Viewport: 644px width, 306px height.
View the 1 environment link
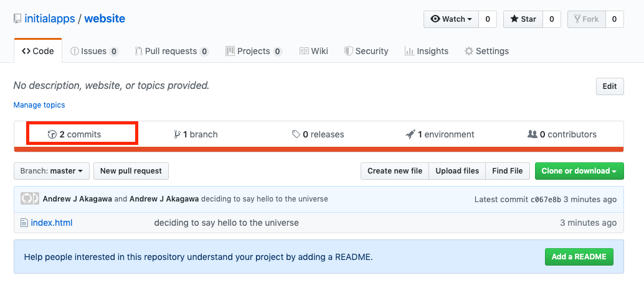click(x=440, y=134)
